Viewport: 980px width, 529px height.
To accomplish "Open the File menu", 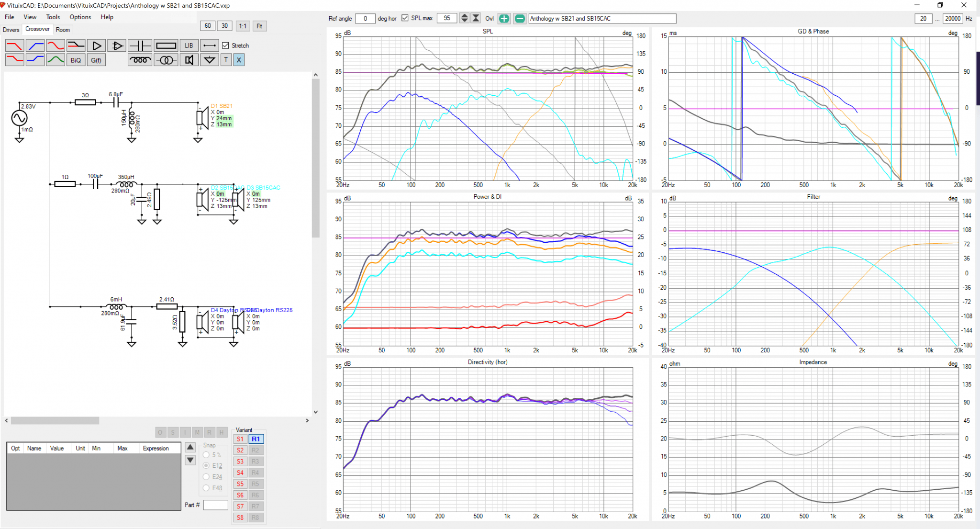I will (10, 17).
